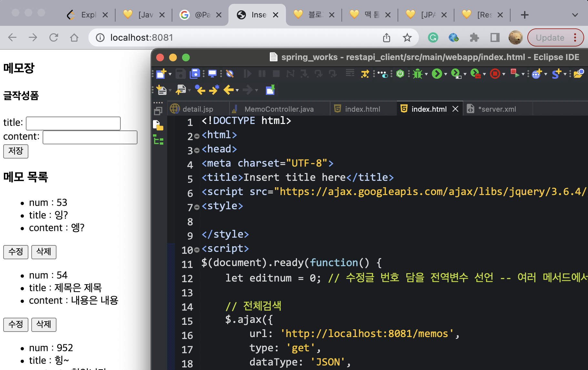588x370 pixels.
Task: Click the red Stop record icon
Action: [495, 74]
